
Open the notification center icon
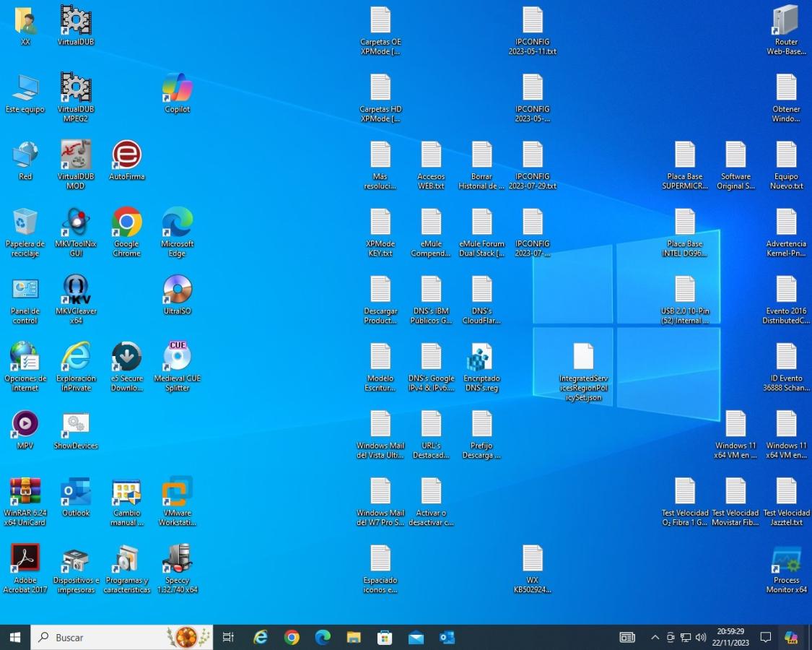766,638
